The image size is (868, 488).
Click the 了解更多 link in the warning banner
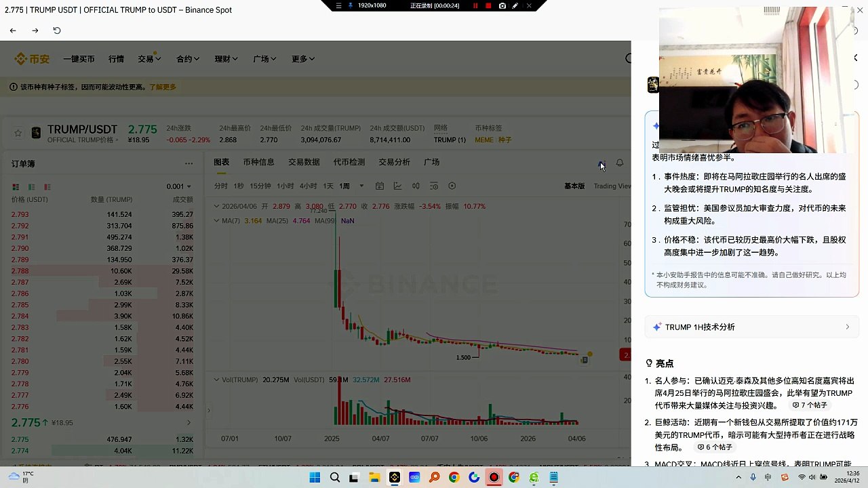(x=163, y=87)
